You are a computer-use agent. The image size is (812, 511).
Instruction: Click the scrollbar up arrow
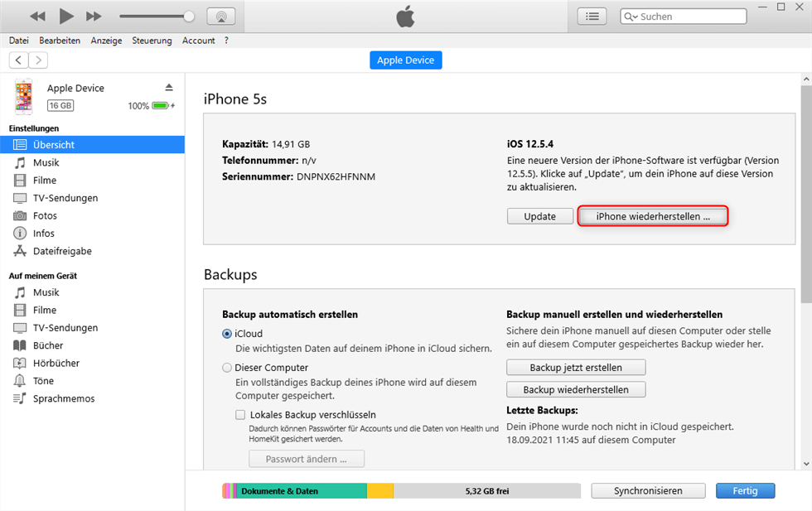806,80
